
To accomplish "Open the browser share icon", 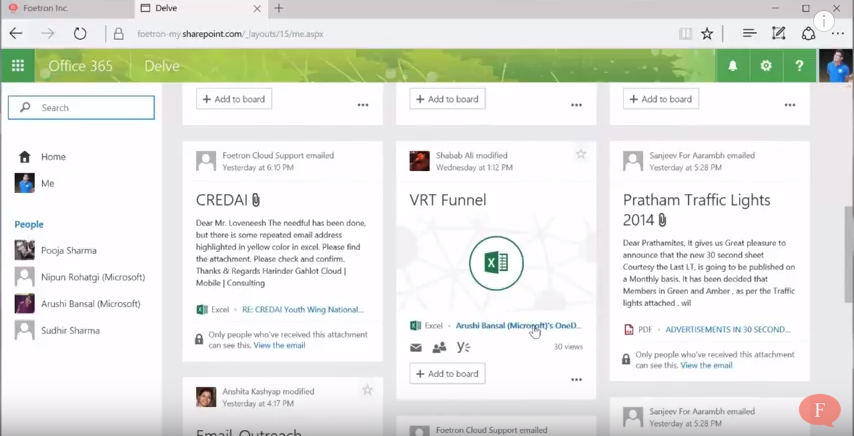I will point(808,34).
